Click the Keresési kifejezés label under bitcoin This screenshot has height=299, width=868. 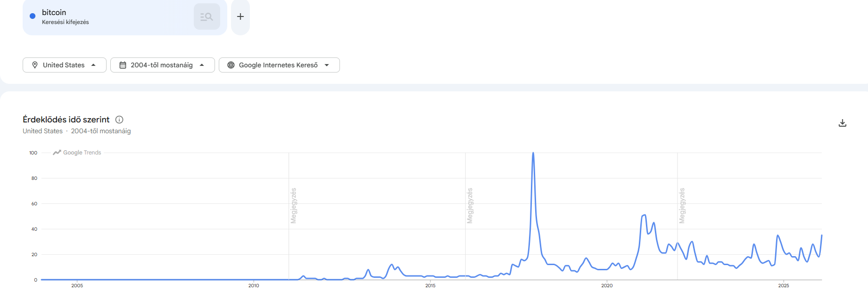(66, 22)
